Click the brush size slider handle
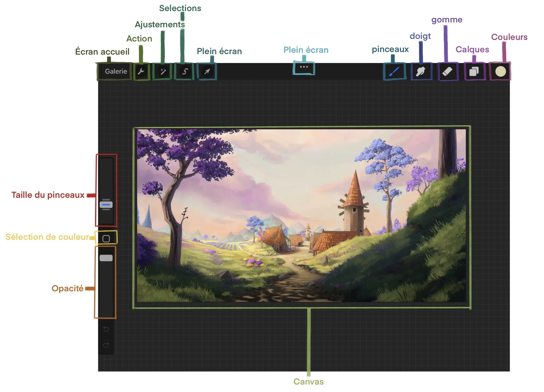 (x=106, y=205)
